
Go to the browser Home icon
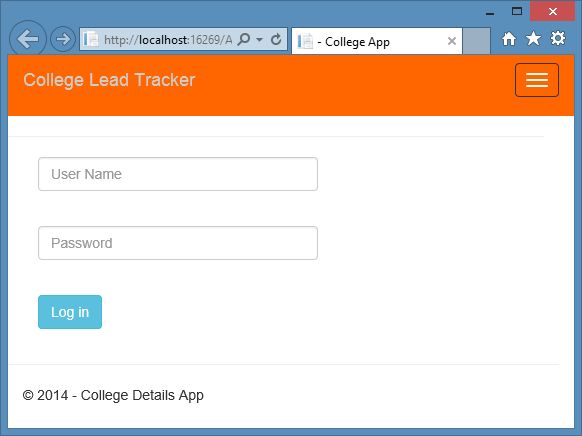tap(509, 39)
